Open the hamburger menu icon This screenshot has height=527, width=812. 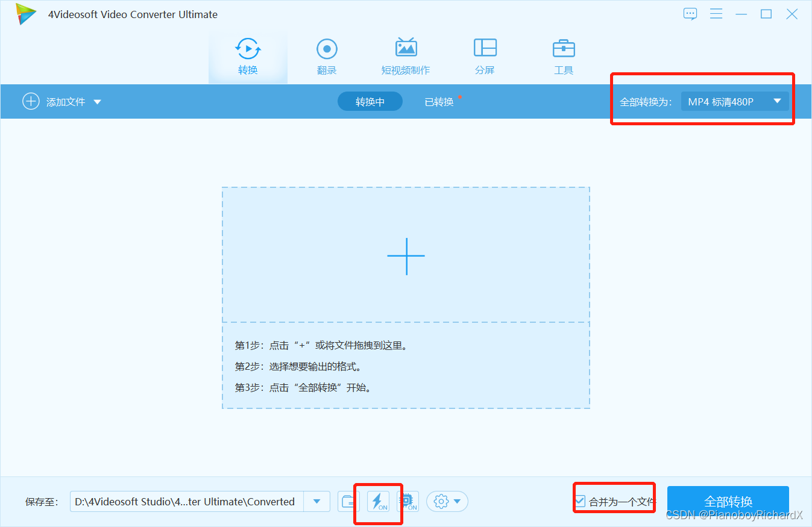click(716, 14)
